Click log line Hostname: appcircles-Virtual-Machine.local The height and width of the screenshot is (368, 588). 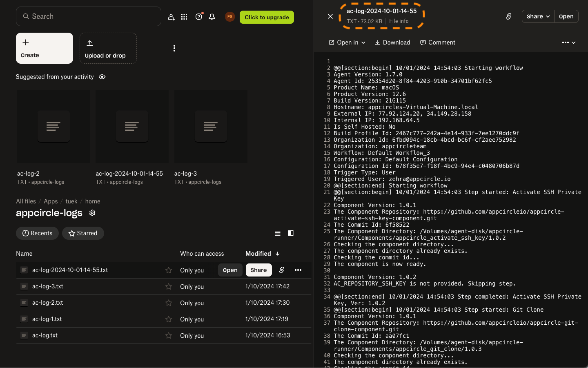pyautogui.click(x=406, y=107)
